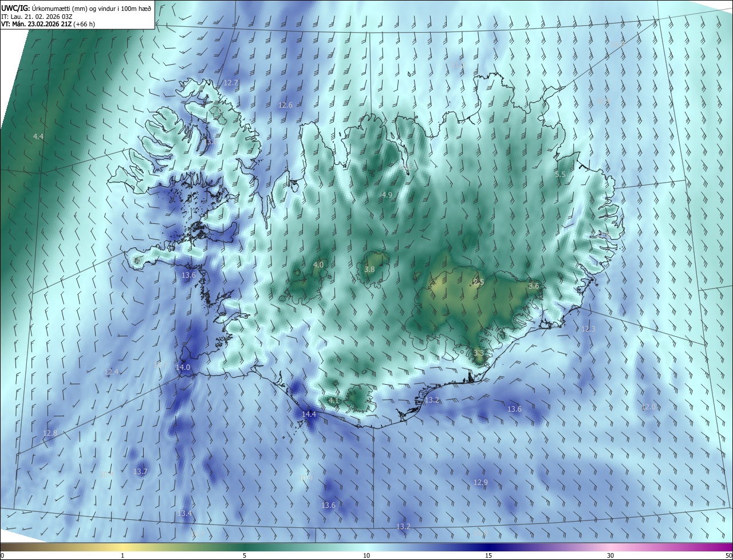Click the '5.5' value in east Iceland
Image resolution: width=733 pixels, height=560 pixels.
[x=560, y=174]
